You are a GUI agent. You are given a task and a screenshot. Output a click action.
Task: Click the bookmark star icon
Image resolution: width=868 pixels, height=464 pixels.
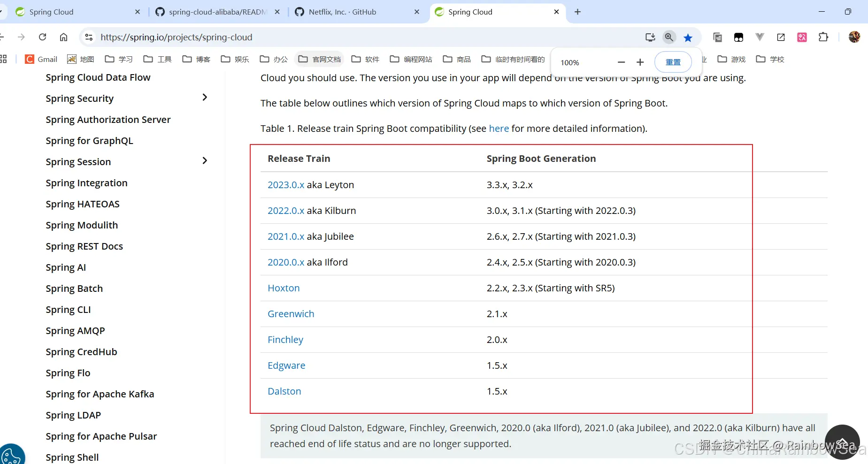click(x=688, y=38)
